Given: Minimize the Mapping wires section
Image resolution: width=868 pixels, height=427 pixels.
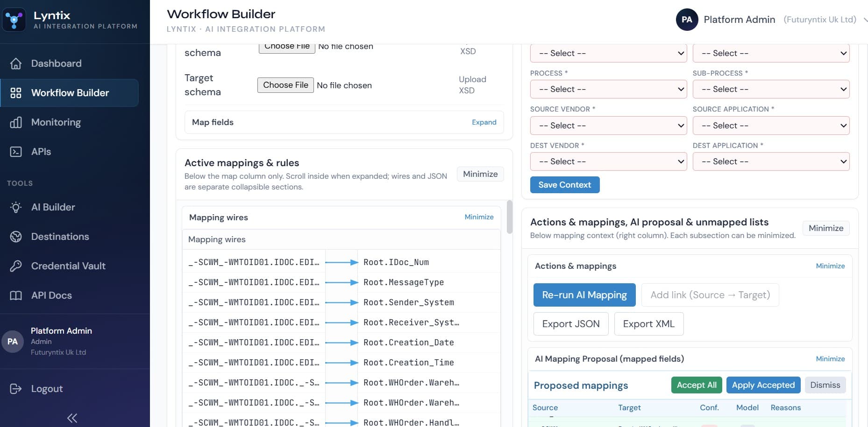Looking at the screenshot, I should (x=479, y=217).
